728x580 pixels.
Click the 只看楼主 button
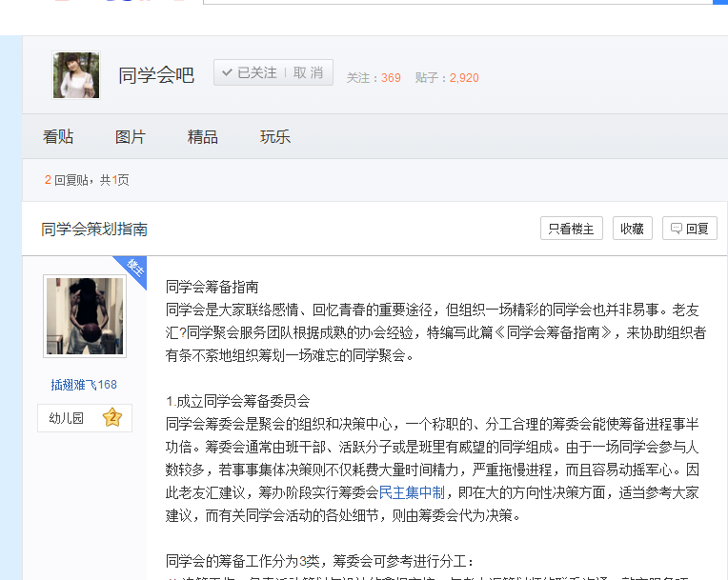pyautogui.click(x=572, y=229)
